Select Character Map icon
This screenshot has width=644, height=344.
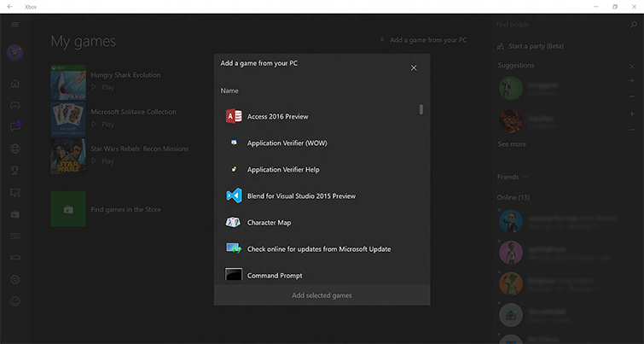pos(233,222)
